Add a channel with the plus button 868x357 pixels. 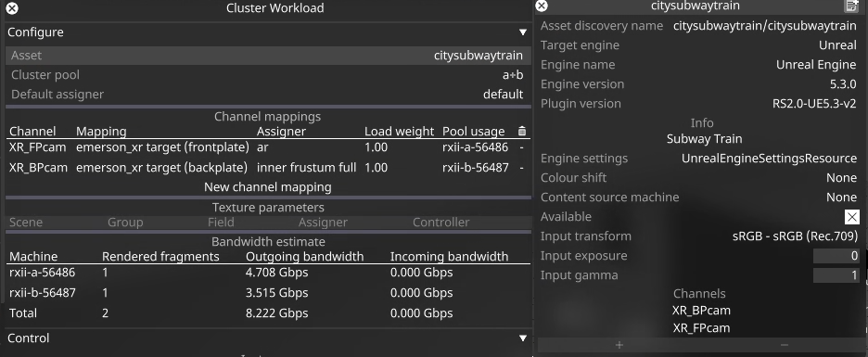click(x=619, y=345)
